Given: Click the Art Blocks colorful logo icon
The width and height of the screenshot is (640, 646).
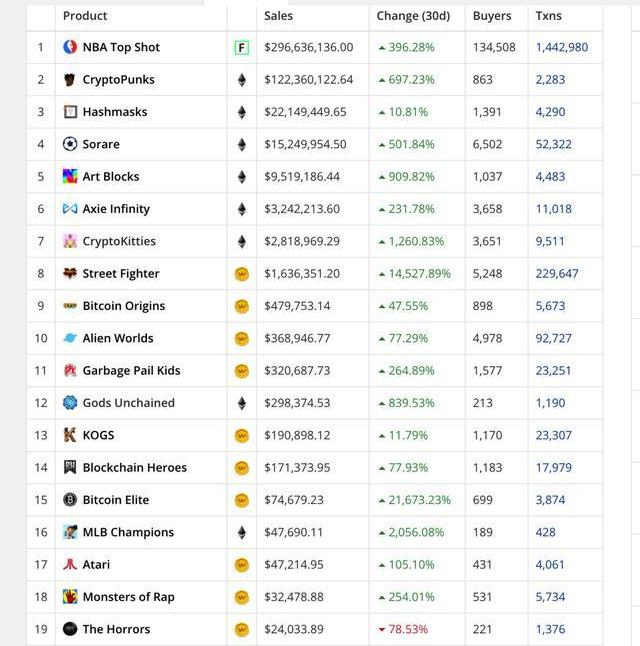Looking at the screenshot, I should [x=70, y=177].
